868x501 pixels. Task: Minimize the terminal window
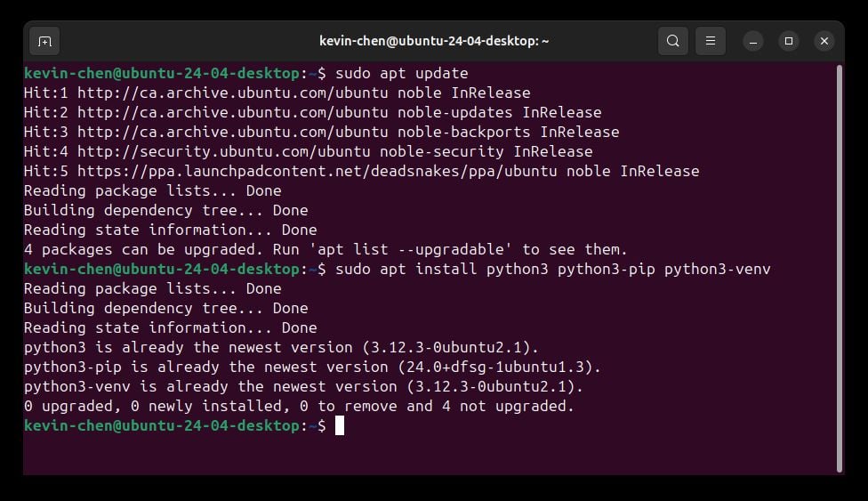click(753, 42)
